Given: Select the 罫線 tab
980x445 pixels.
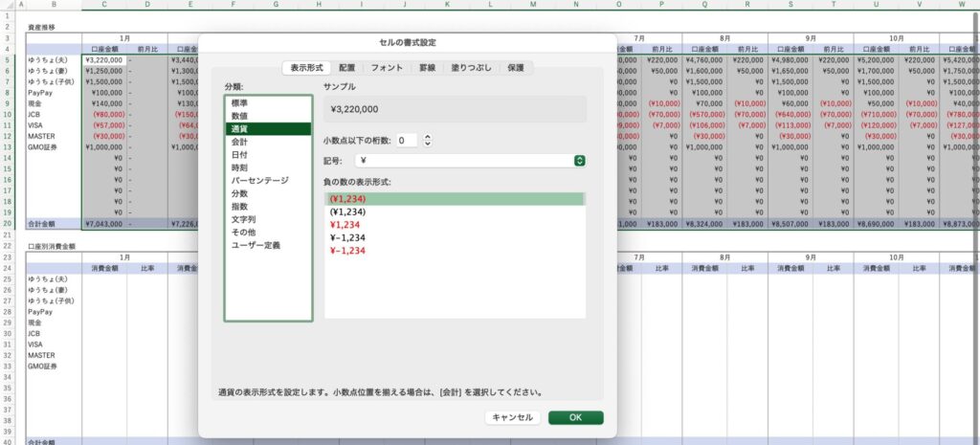Looking at the screenshot, I should 427,68.
